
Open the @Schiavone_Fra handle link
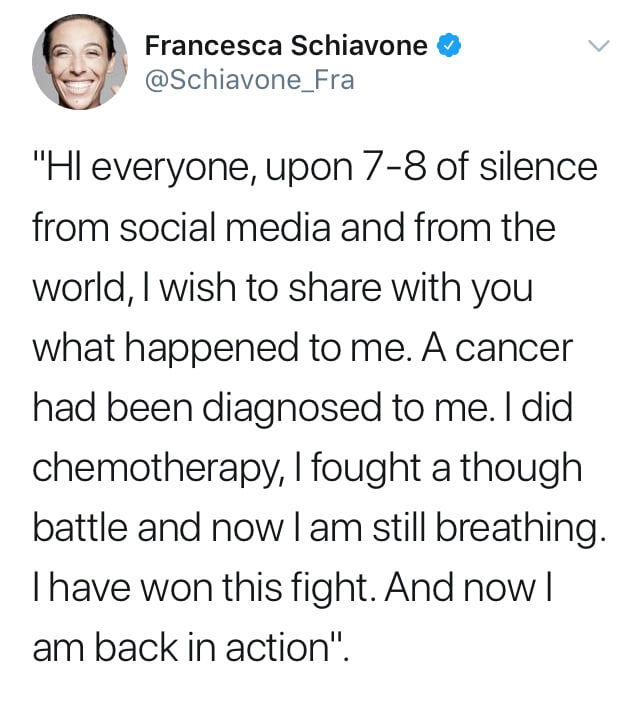point(249,80)
